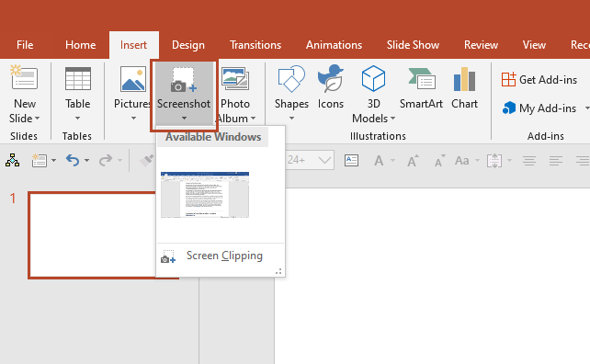Click the Chart icon

[x=464, y=79]
